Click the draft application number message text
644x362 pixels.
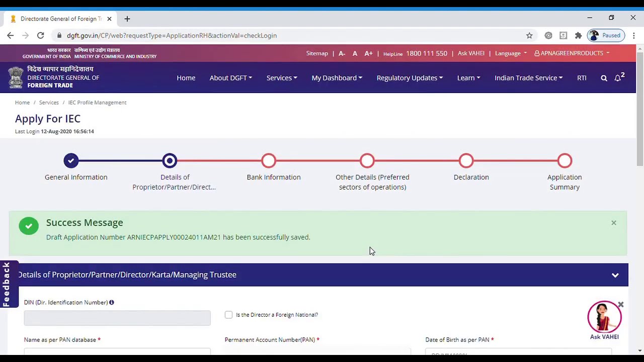178,237
